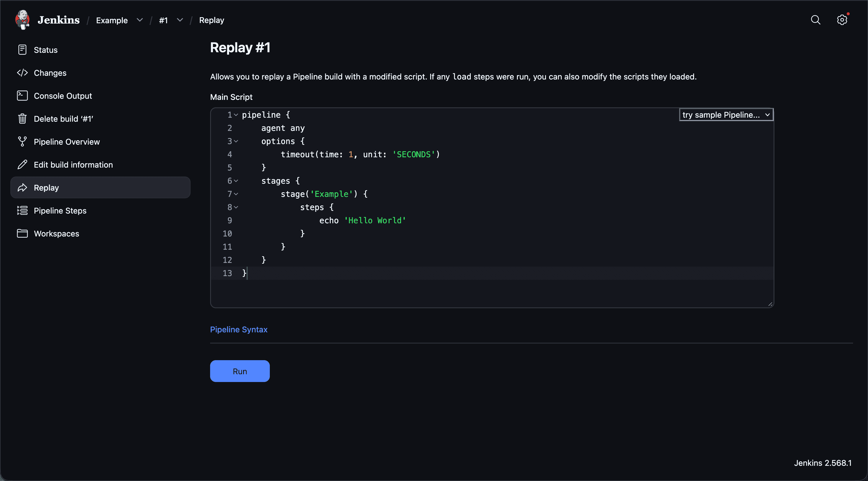This screenshot has height=481, width=868.
Task: Open the Pipeline Syntax link
Action: coord(239,329)
